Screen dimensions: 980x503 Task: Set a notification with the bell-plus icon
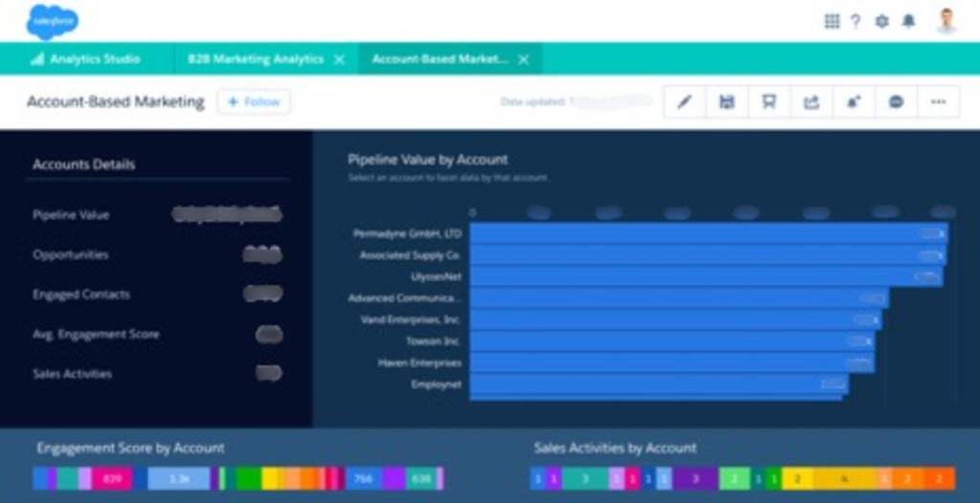854,102
